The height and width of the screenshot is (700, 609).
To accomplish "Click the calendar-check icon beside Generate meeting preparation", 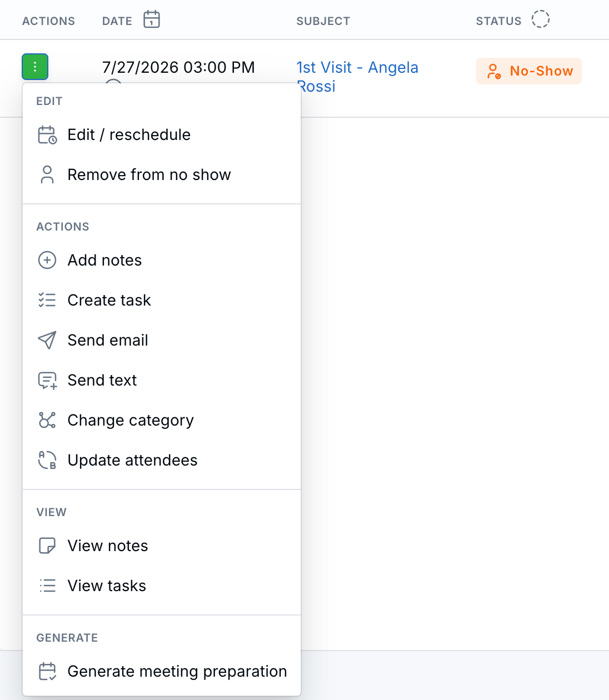I will click(x=47, y=671).
